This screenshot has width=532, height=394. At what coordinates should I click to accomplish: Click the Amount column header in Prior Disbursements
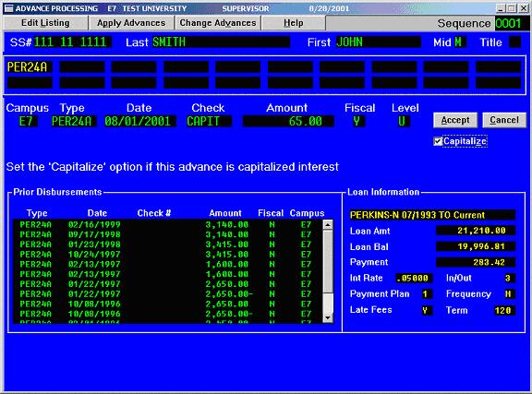click(225, 213)
